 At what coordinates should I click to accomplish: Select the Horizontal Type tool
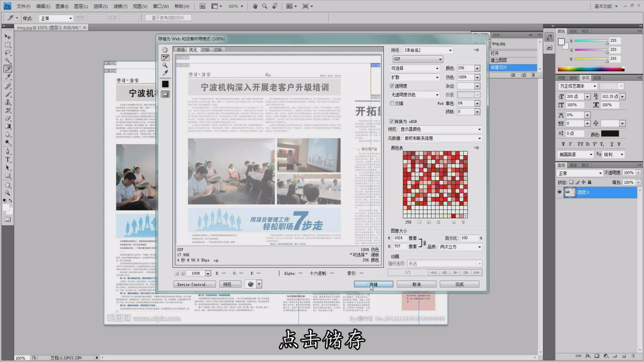point(8,160)
